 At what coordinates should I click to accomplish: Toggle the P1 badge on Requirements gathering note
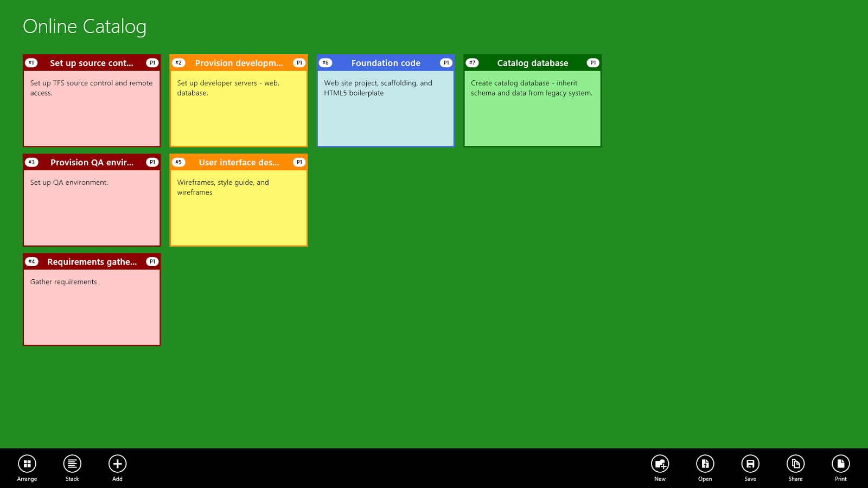pos(152,261)
